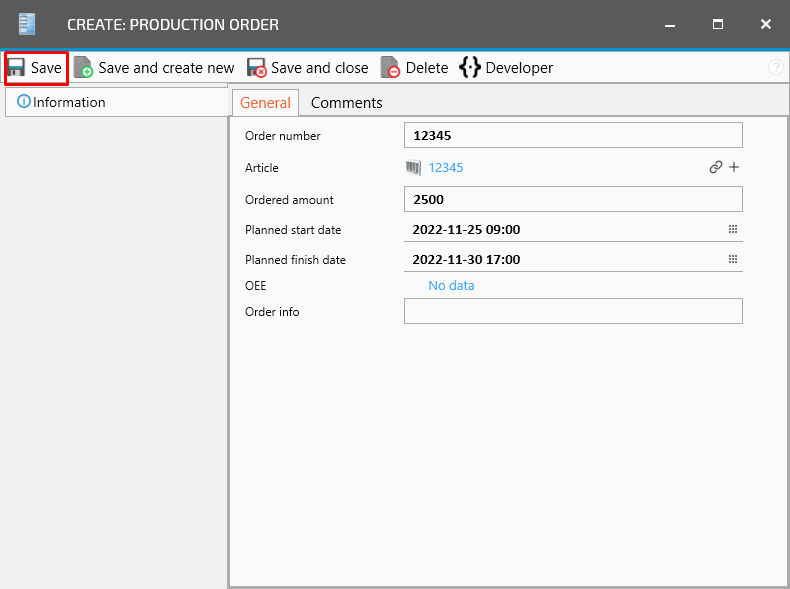Maximize the Production Order window
The image size is (790, 589).
718,24
